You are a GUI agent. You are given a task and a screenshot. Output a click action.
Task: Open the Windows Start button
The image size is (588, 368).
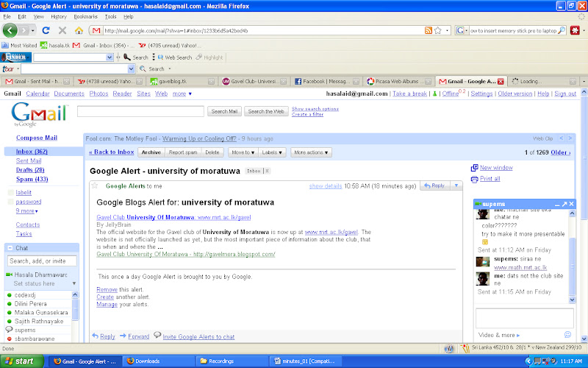click(x=21, y=361)
